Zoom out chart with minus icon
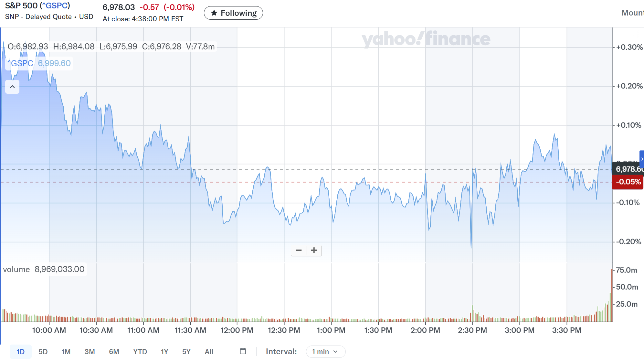Image resolution: width=644 pixels, height=362 pixels. (299, 250)
